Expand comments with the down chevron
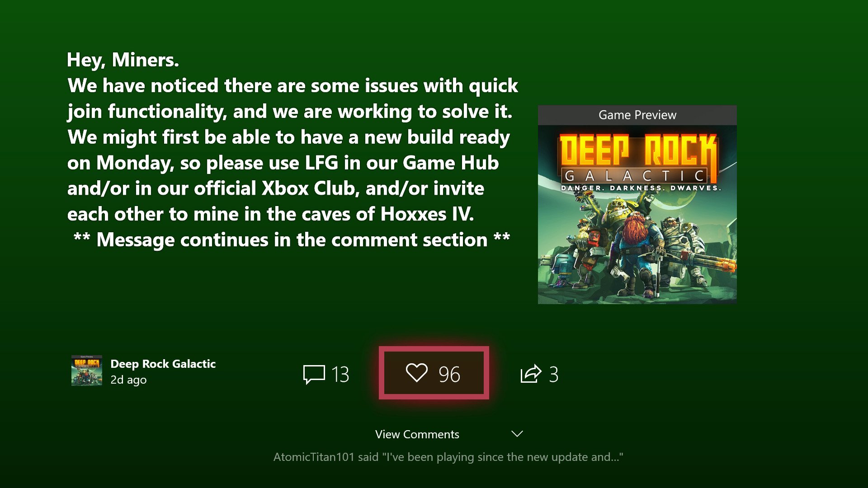868x488 pixels. click(517, 434)
